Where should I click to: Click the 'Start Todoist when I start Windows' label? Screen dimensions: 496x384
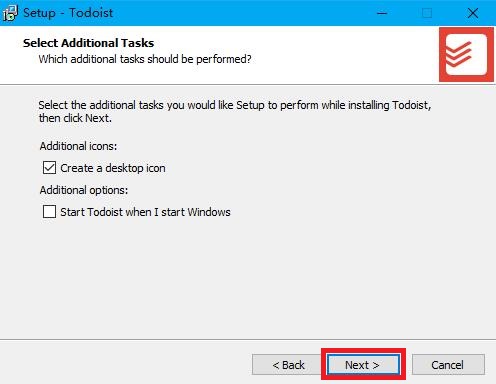(145, 212)
